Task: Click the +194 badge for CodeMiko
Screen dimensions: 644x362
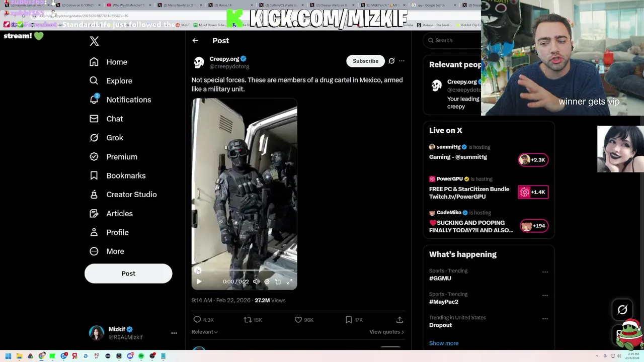Action: [533, 226]
